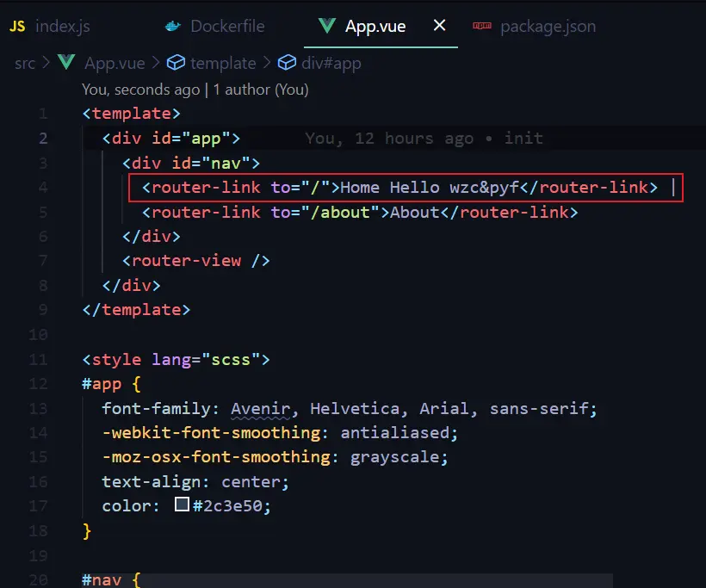Click the Vue logo on the App.vue tab
Screen dimensions: 706x588
pyautogui.click(x=326, y=26)
